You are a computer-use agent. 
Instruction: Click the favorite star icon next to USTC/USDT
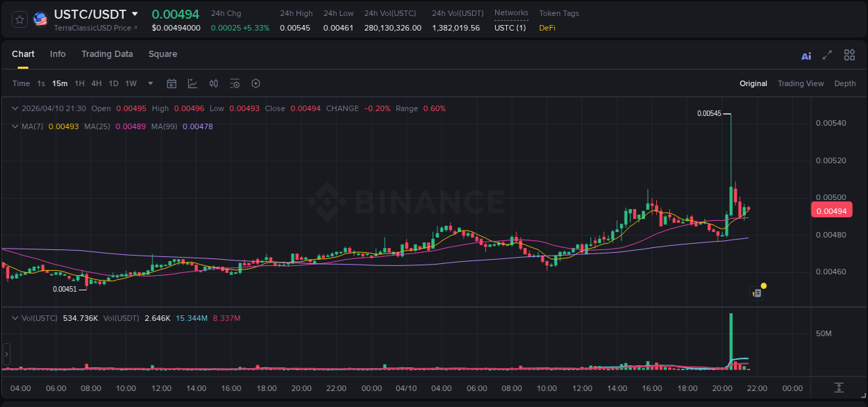click(19, 19)
